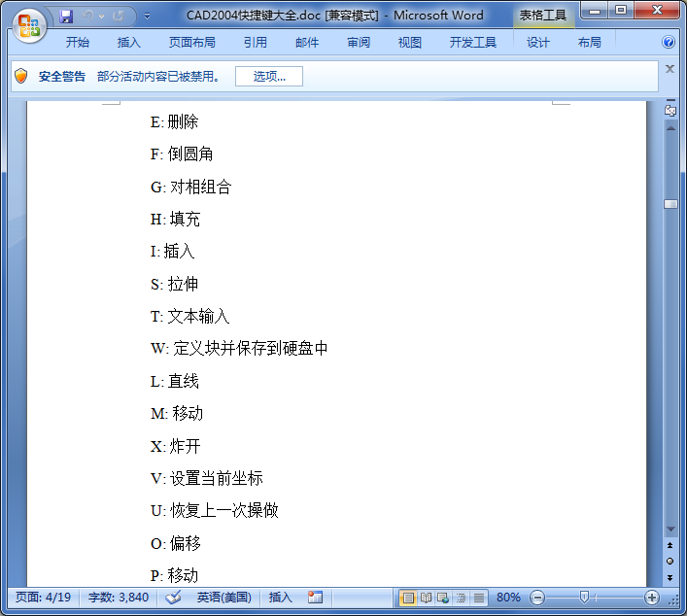Click the line 'G: 对相组合'
The image size is (687, 616).
(190, 188)
